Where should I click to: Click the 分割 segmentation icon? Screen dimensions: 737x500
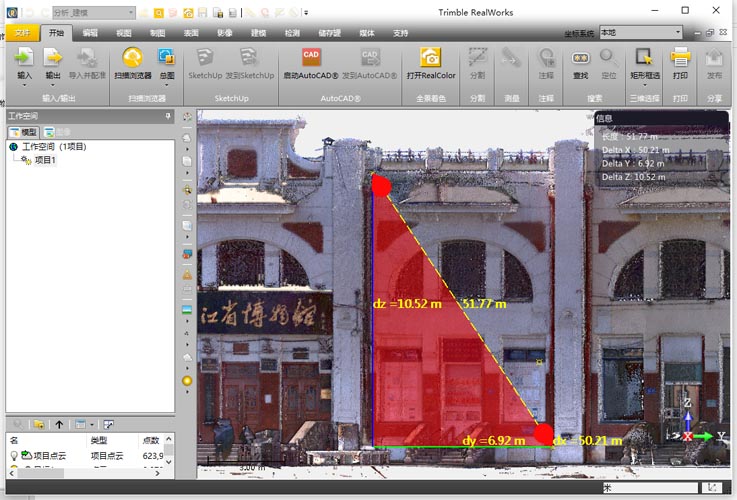tap(477, 57)
